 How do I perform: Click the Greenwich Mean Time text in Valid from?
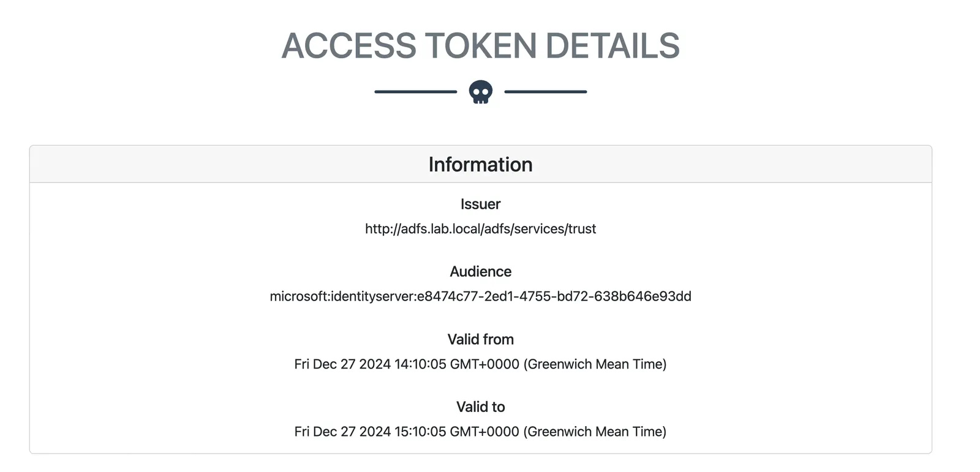pyautogui.click(x=595, y=364)
